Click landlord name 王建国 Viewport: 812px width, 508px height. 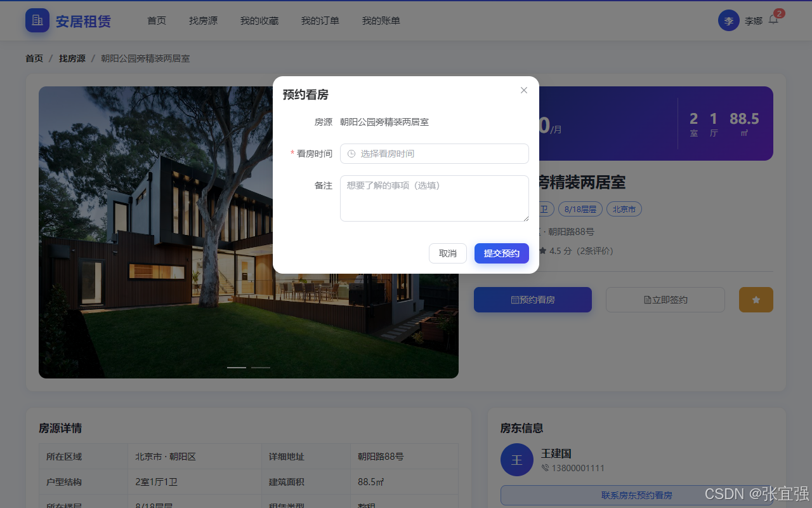click(x=556, y=453)
